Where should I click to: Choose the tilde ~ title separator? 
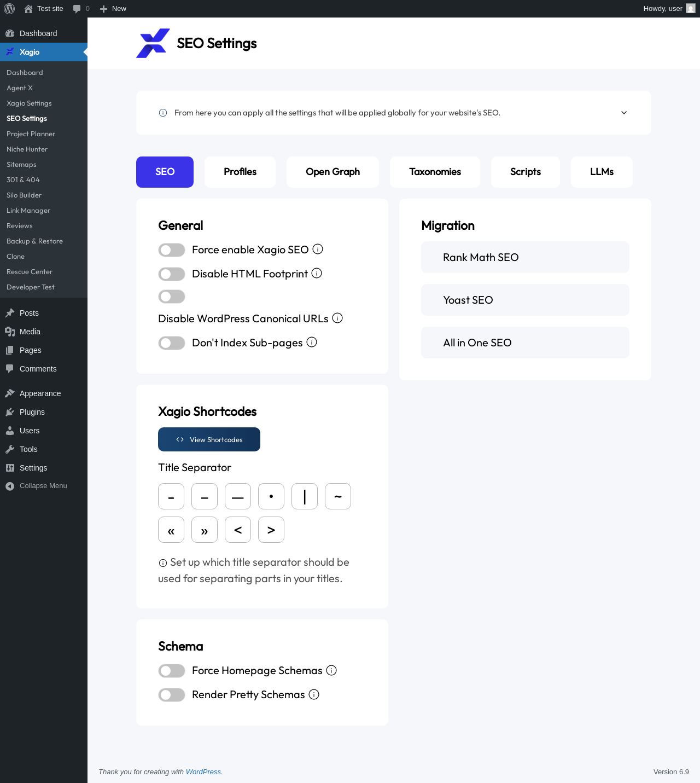click(x=338, y=496)
